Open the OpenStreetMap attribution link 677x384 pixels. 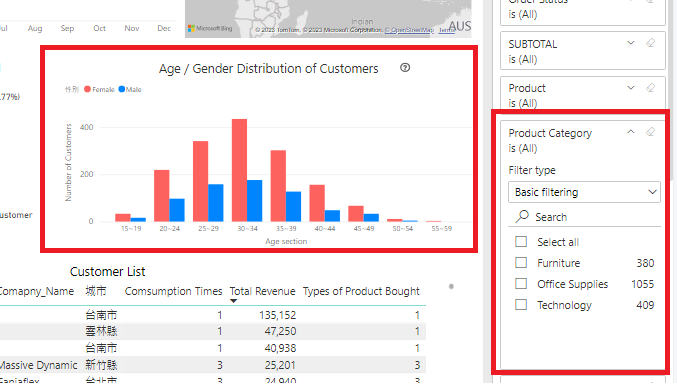[x=409, y=30]
